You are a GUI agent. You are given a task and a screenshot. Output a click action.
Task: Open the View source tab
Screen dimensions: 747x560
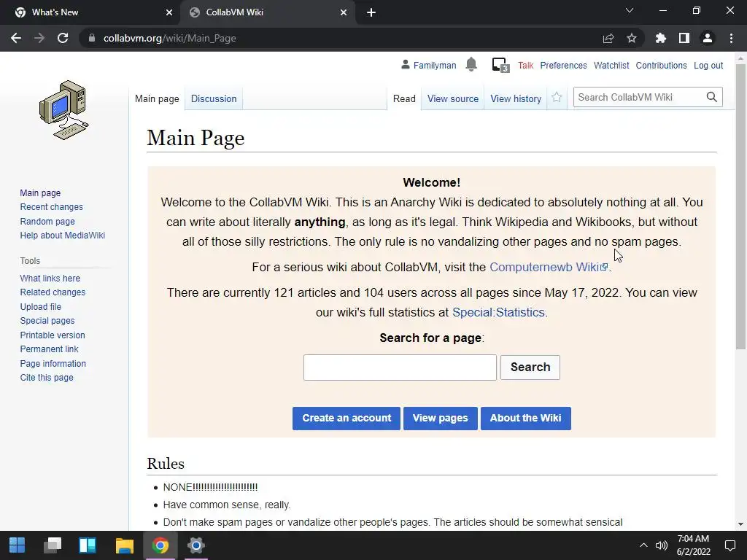pyautogui.click(x=452, y=98)
